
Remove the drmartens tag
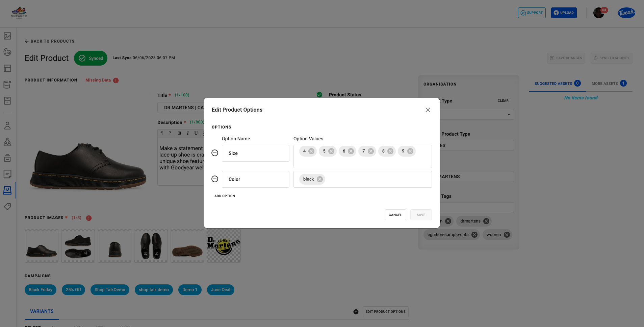(486, 221)
